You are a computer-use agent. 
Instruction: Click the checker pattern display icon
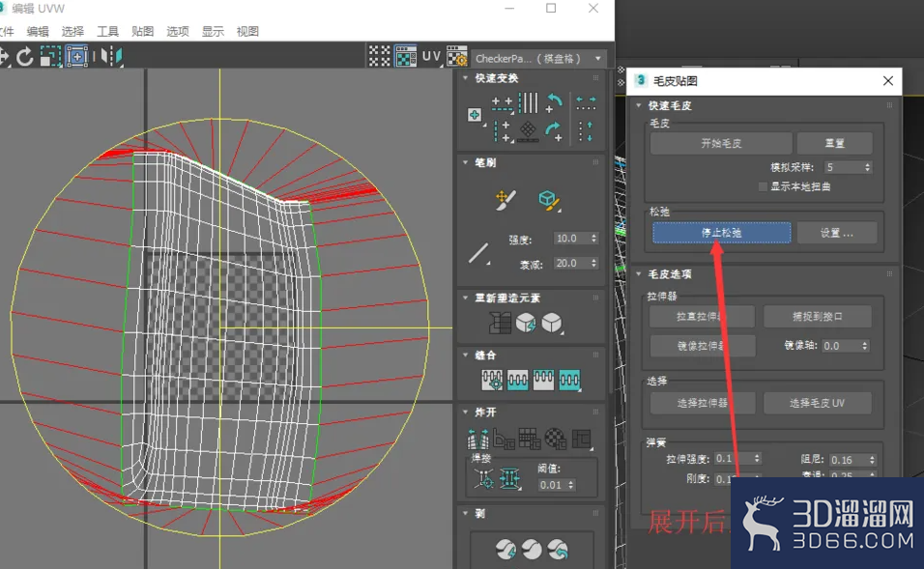coord(405,57)
